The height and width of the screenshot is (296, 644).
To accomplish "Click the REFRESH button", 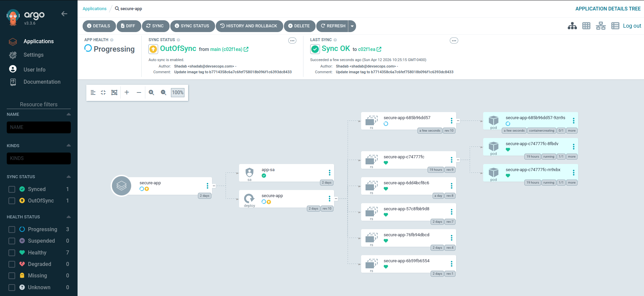I will [x=332, y=26].
